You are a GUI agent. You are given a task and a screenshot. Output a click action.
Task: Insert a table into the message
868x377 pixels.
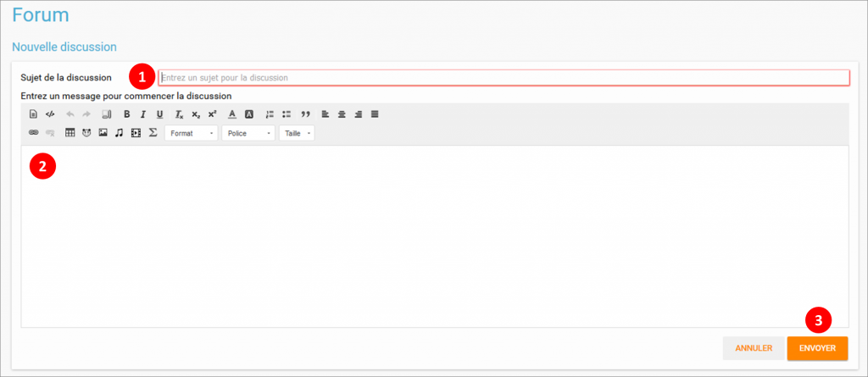pos(70,133)
